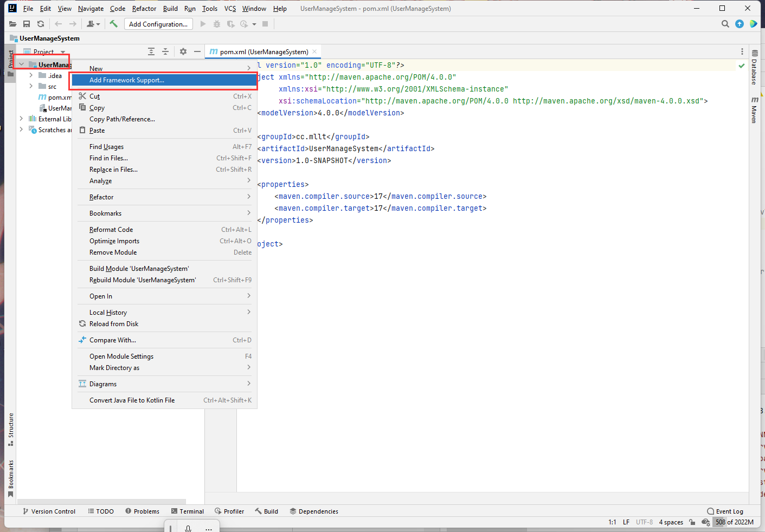Collapse the UserManageSystem root node

coord(21,64)
